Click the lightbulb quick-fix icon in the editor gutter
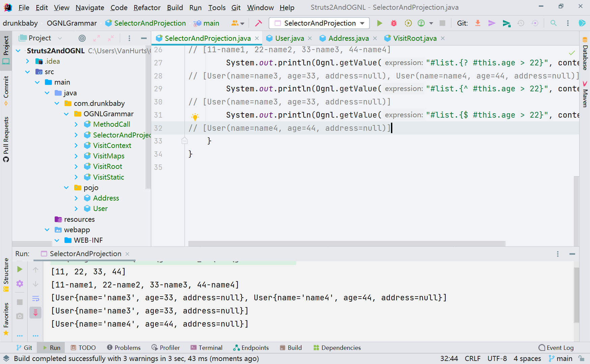 pos(195,117)
